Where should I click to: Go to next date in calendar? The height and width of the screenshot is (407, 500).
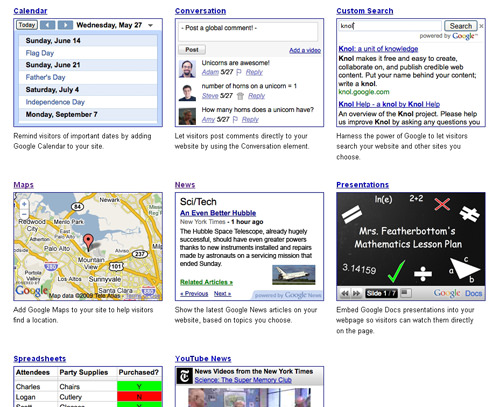pos(65,25)
